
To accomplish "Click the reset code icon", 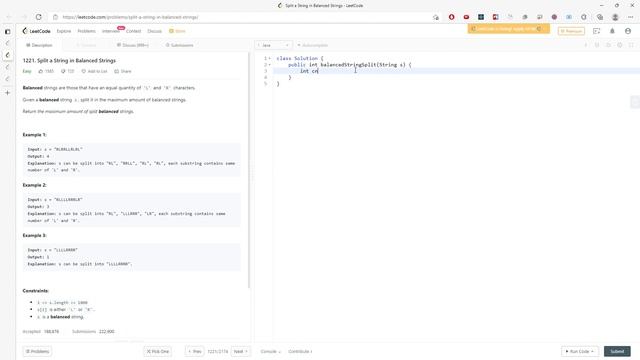I will point(608,45).
